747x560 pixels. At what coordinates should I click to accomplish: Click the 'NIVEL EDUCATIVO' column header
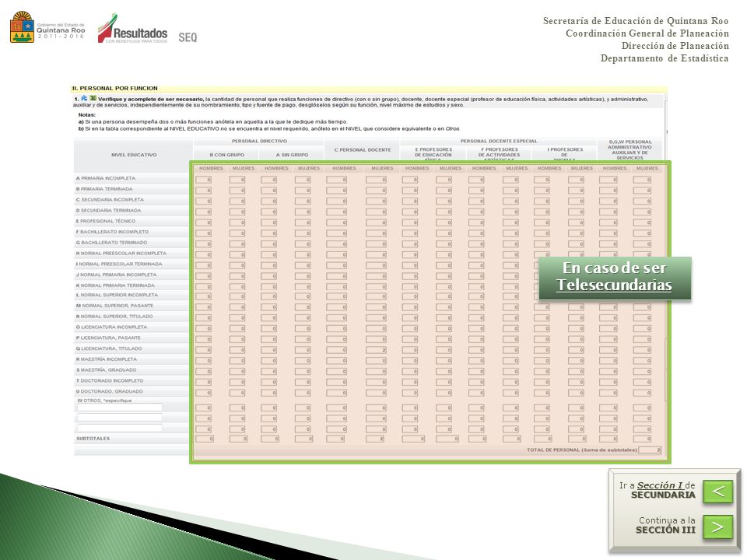134,155
